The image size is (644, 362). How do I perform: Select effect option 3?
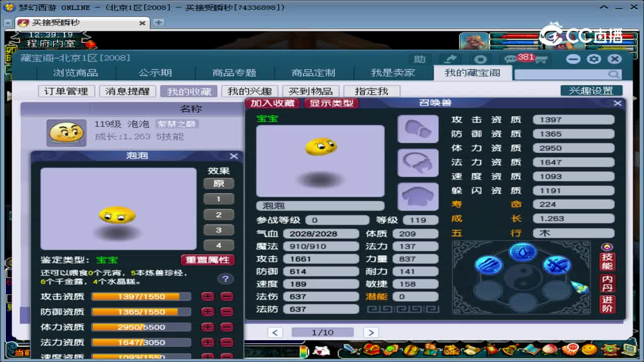coord(219,230)
